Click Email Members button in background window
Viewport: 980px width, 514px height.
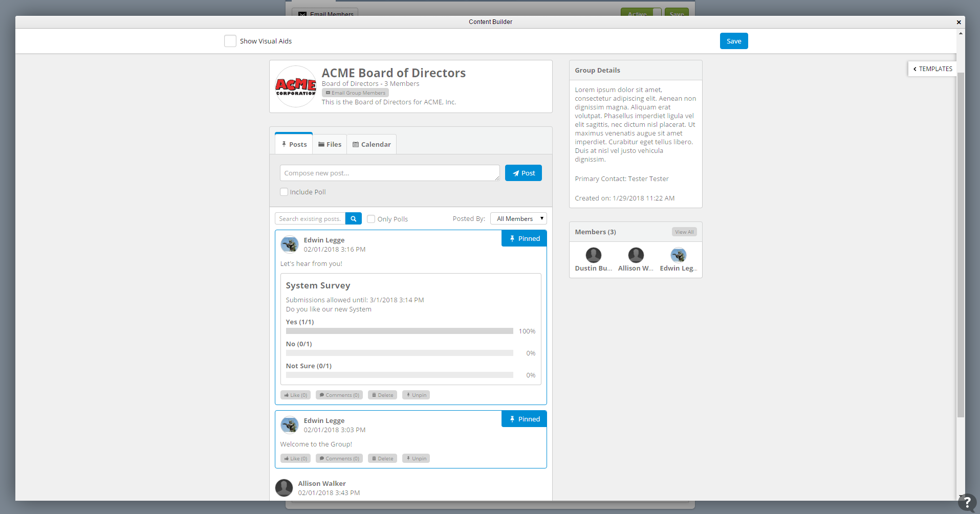click(325, 12)
